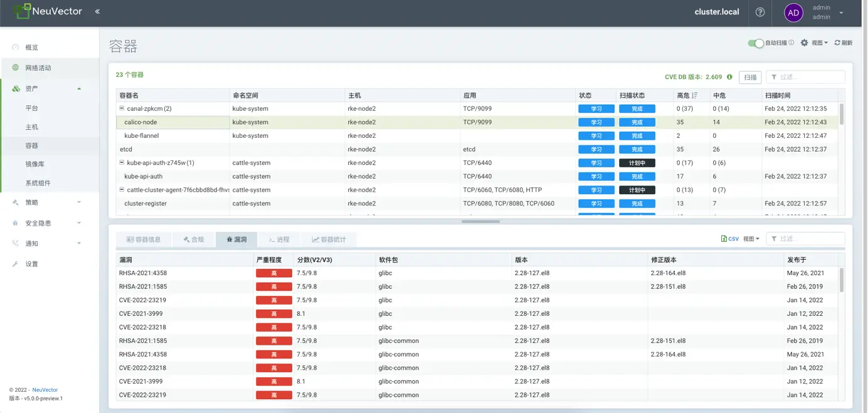Expand the 策略 sidebar menu

[x=79, y=202]
